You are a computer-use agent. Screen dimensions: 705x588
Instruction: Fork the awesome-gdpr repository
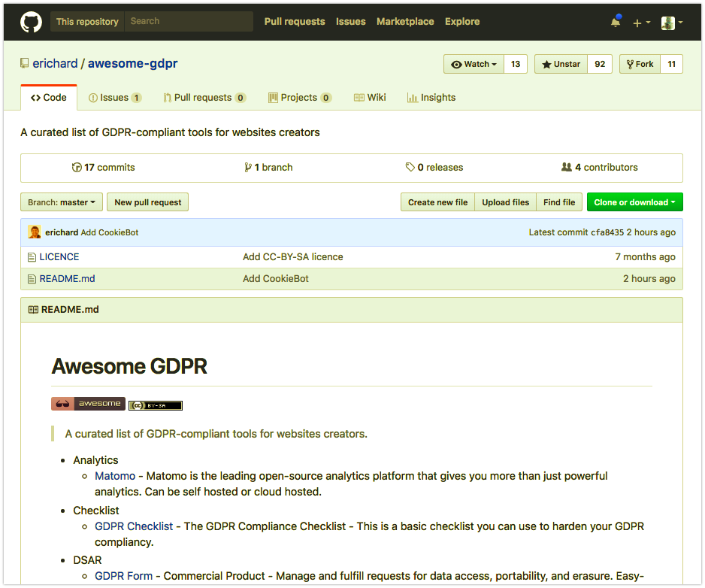click(x=640, y=64)
